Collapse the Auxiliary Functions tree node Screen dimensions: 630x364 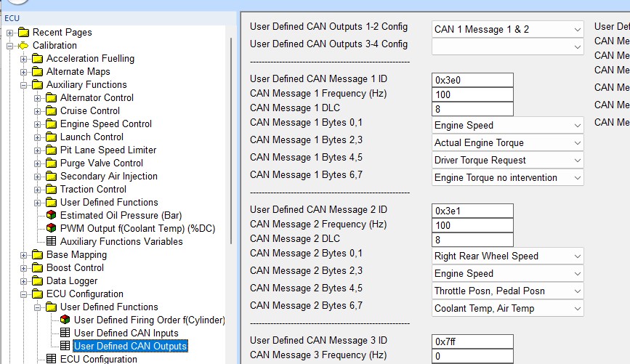pyautogui.click(x=24, y=85)
